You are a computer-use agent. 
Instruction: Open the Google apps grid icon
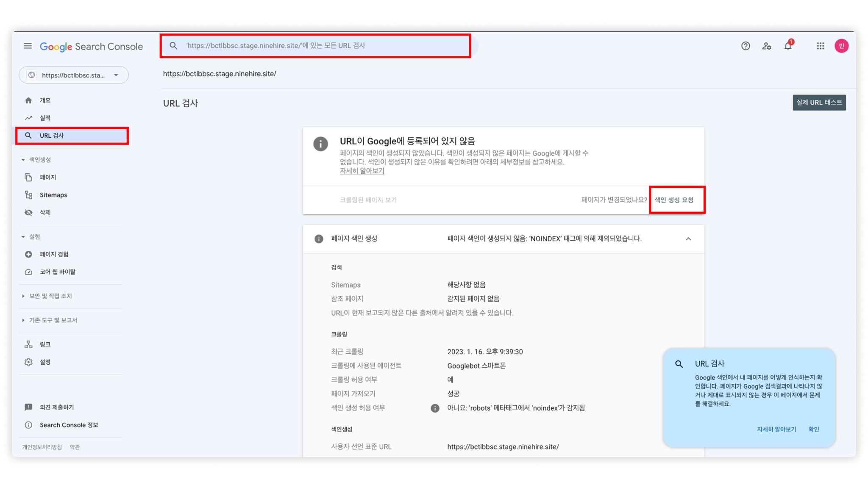[821, 46]
